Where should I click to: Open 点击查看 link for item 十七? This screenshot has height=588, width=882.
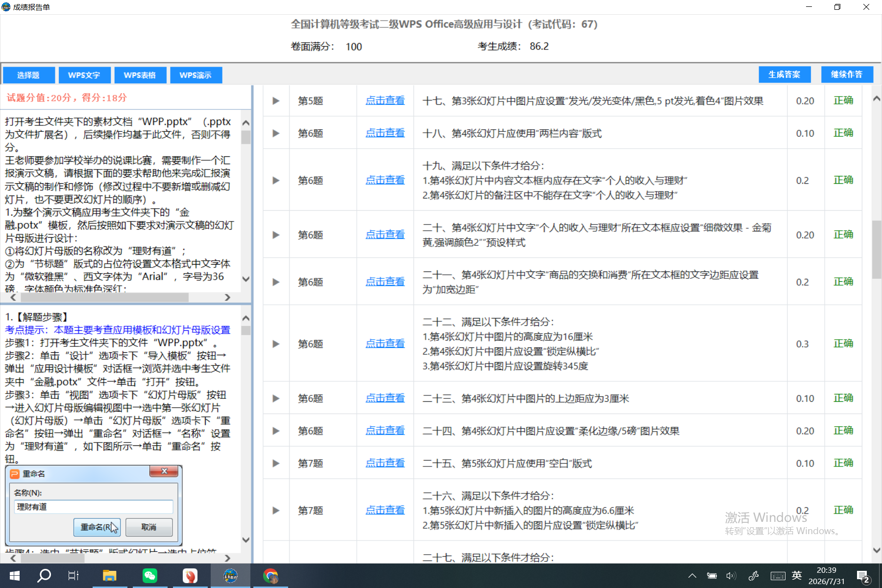coord(385,100)
